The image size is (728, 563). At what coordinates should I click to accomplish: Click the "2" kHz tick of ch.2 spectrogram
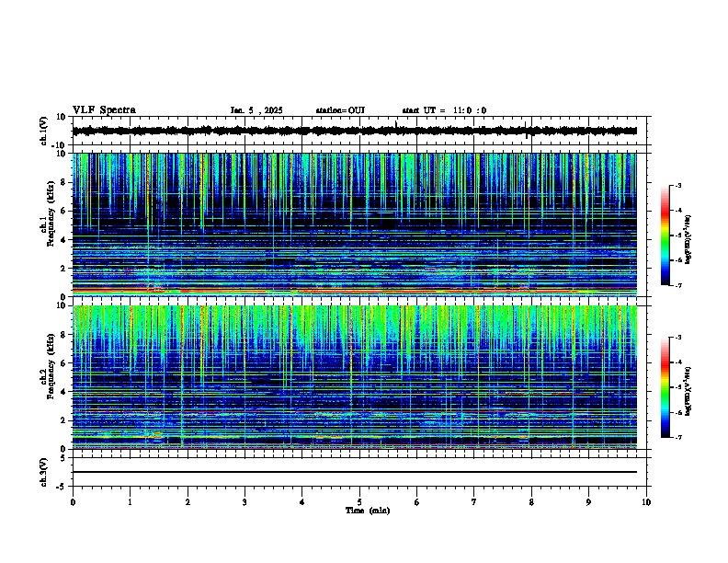pos(64,420)
